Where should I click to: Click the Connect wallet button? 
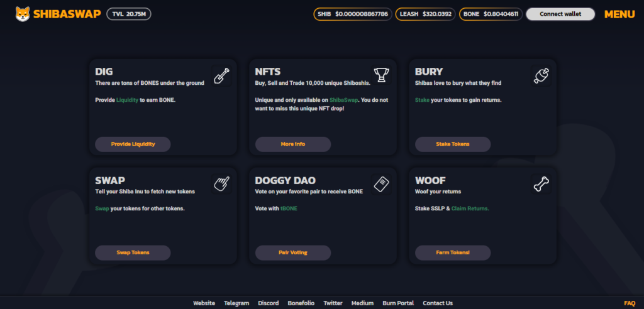(x=560, y=14)
